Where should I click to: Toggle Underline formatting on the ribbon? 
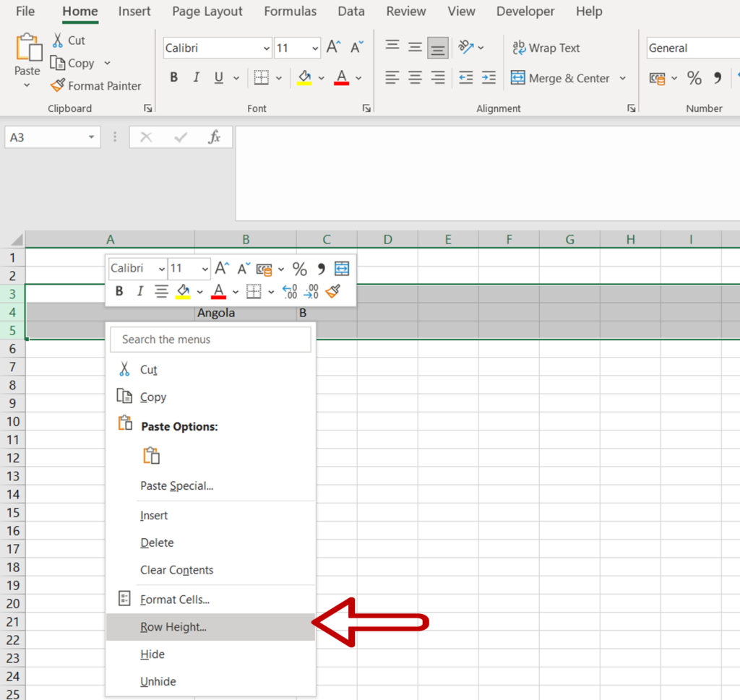[218, 77]
